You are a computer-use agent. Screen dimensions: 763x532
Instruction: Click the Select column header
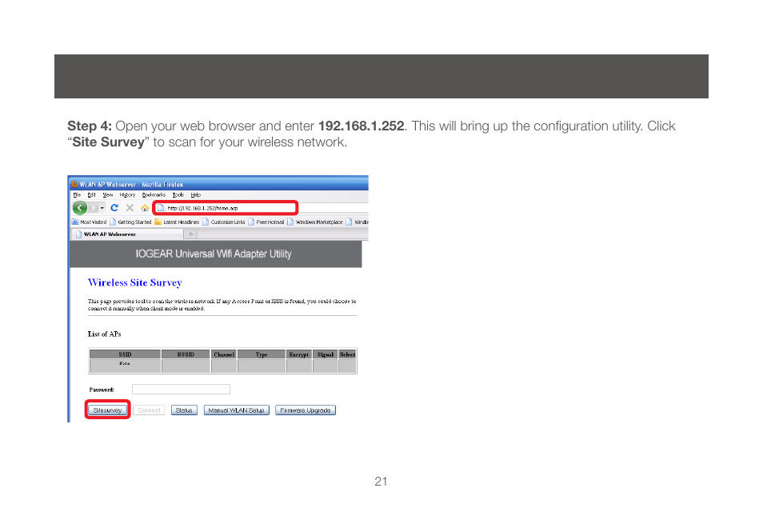(x=347, y=354)
